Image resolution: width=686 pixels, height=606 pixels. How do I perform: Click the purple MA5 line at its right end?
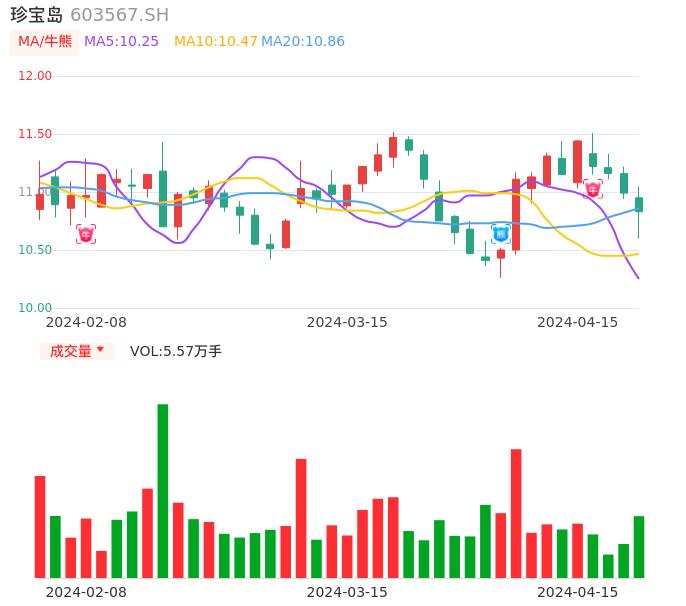(x=637, y=276)
